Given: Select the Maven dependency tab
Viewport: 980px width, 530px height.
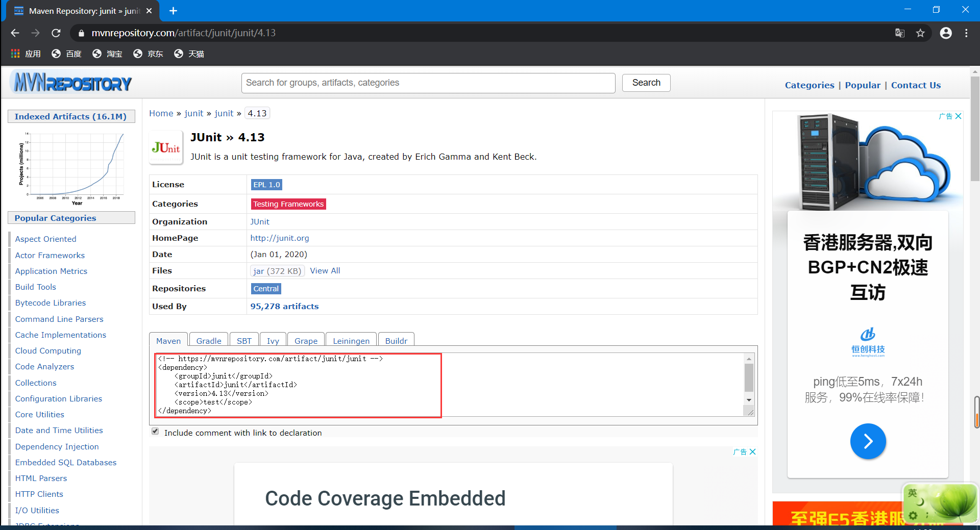Looking at the screenshot, I should (168, 341).
